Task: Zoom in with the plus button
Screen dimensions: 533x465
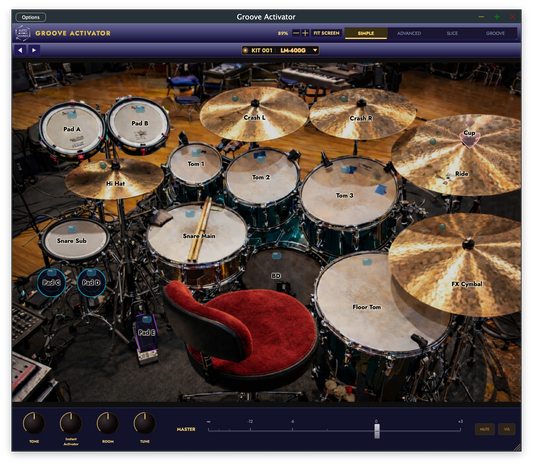Action: tap(305, 33)
